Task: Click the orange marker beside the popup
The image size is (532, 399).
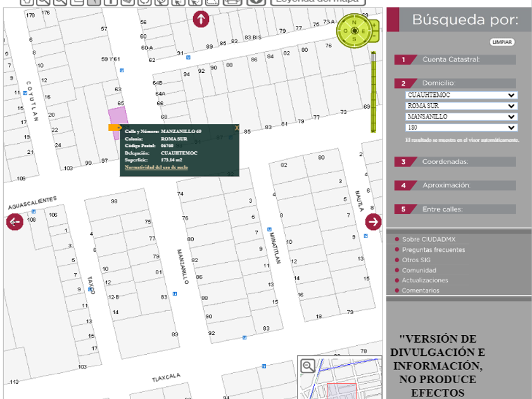Action: tap(115, 127)
